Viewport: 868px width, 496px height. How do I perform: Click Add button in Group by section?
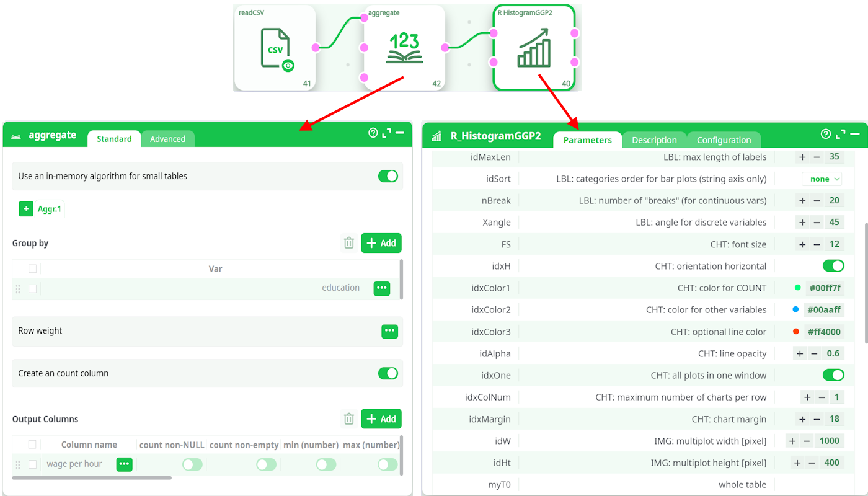click(x=381, y=243)
